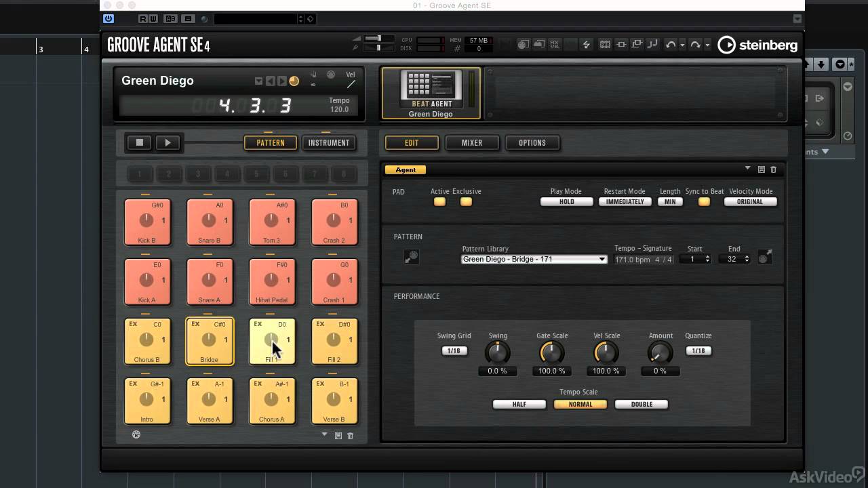This screenshot has height=488, width=868.
Task: Open the preset name field in plugin header
Action: pyautogui.click(x=257, y=19)
